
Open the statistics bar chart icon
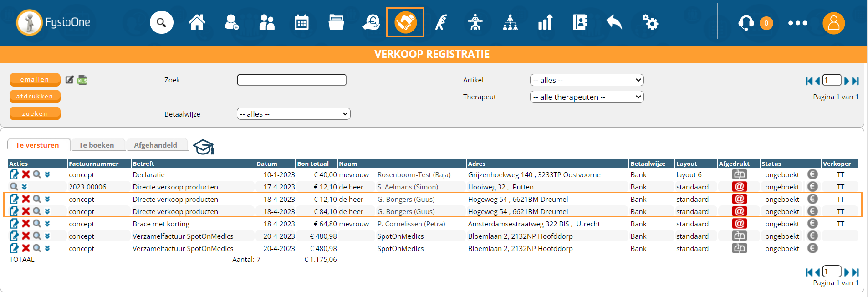click(545, 22)
